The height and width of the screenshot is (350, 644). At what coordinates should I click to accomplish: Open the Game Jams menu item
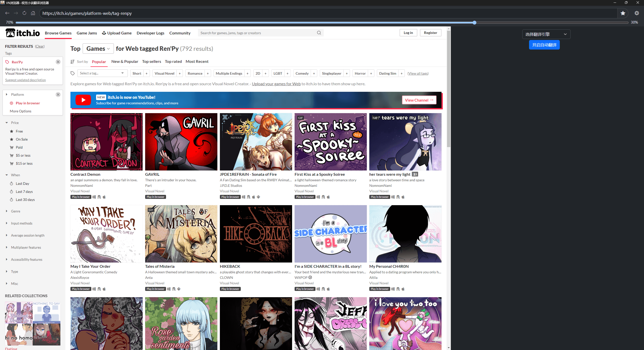(x=87, y=33)
